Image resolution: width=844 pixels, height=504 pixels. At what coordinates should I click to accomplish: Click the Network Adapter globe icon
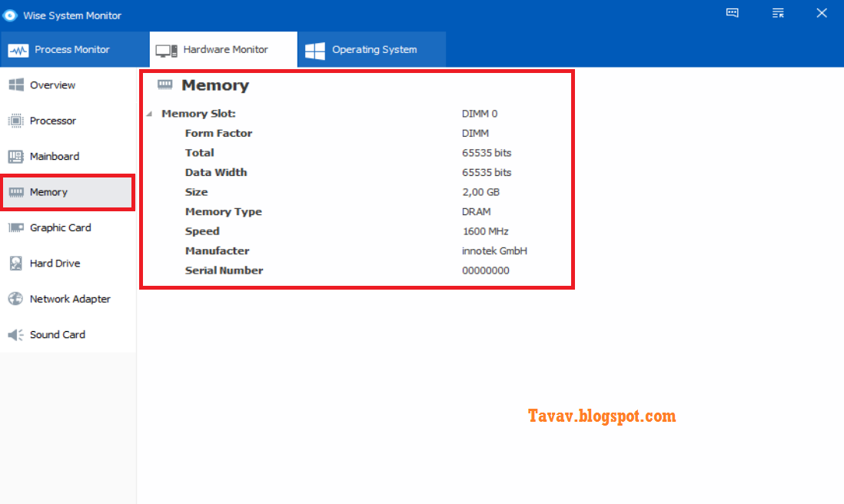pos(15,299)
